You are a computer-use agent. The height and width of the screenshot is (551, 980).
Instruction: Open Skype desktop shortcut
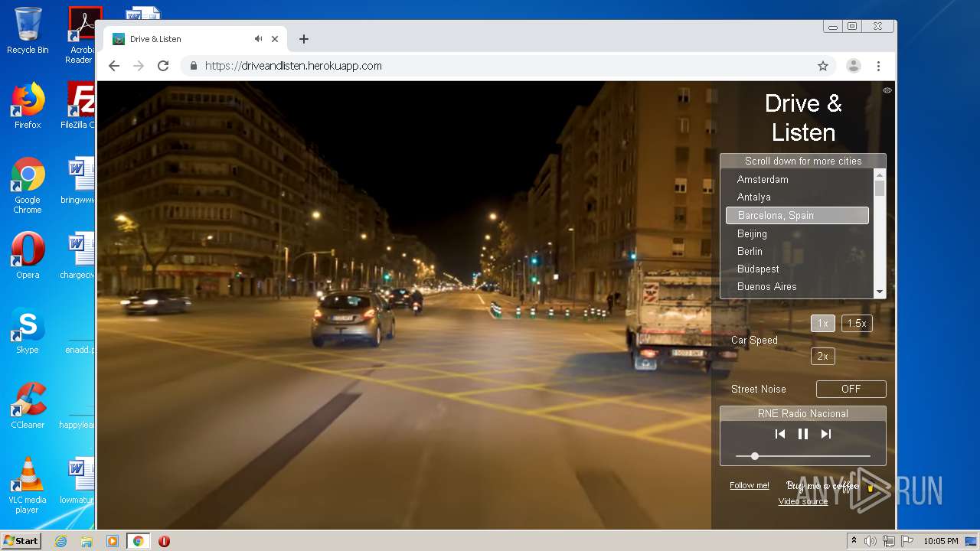(28, 331)
